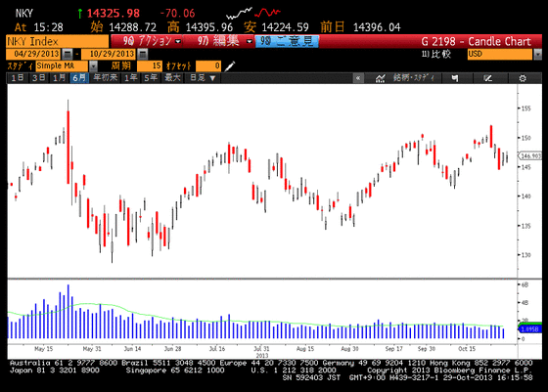Image resolution: width=548 pixels, height=392 pixels.
Task: Click the last price tag 146.903
Action: (x=530, y=156)
